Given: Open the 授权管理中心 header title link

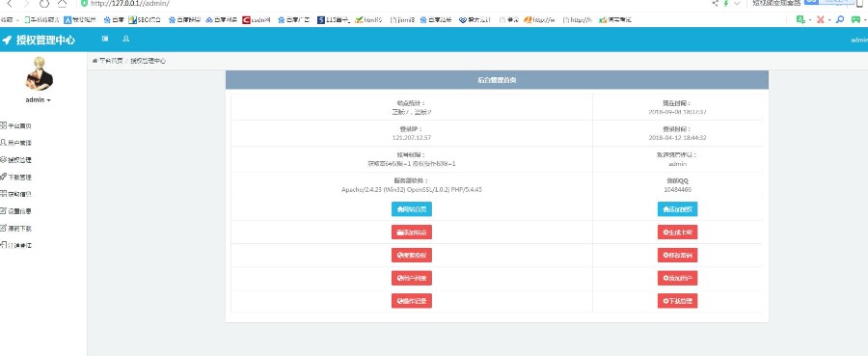Looking at the screenshot, I should click(x=45, y=40).
